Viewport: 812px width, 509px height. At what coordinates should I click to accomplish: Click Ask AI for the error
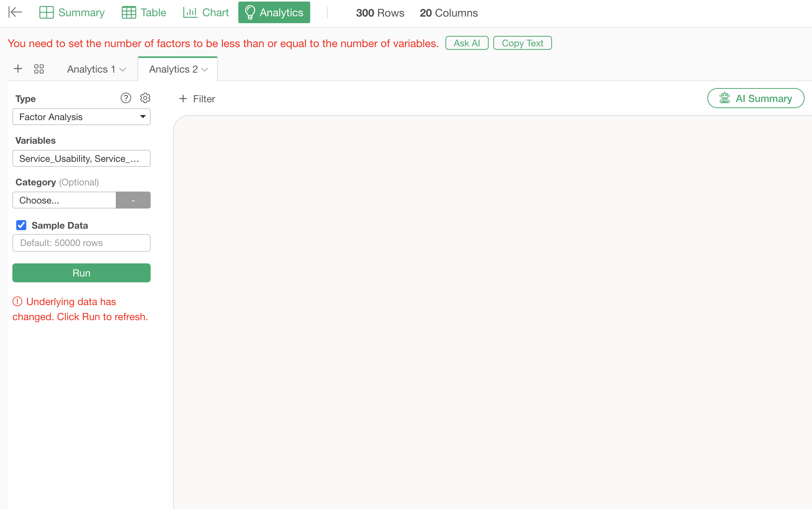point(467,43)
